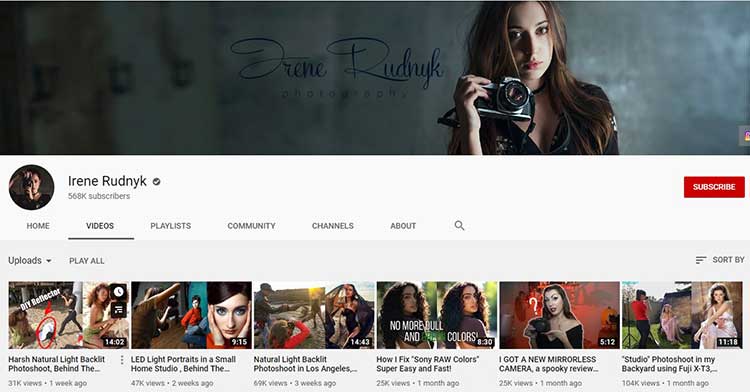Click the Sort By lines icon
This screenshot has width=750, height=392.
pos(701,260)
